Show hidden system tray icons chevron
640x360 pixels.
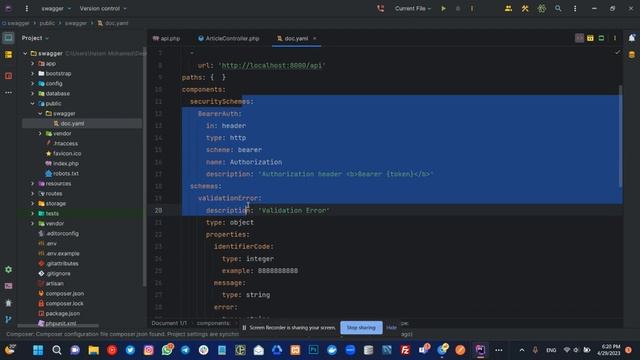(x=522, y=350)
